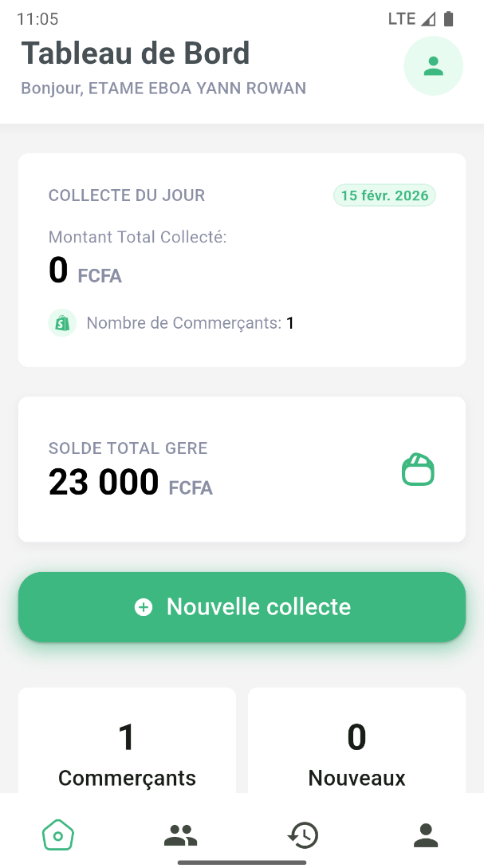This screenshot has height=868, width=484.
Task: Select the Solde Total Gere card
Action: pyautogui.click(x=242, y=469)
